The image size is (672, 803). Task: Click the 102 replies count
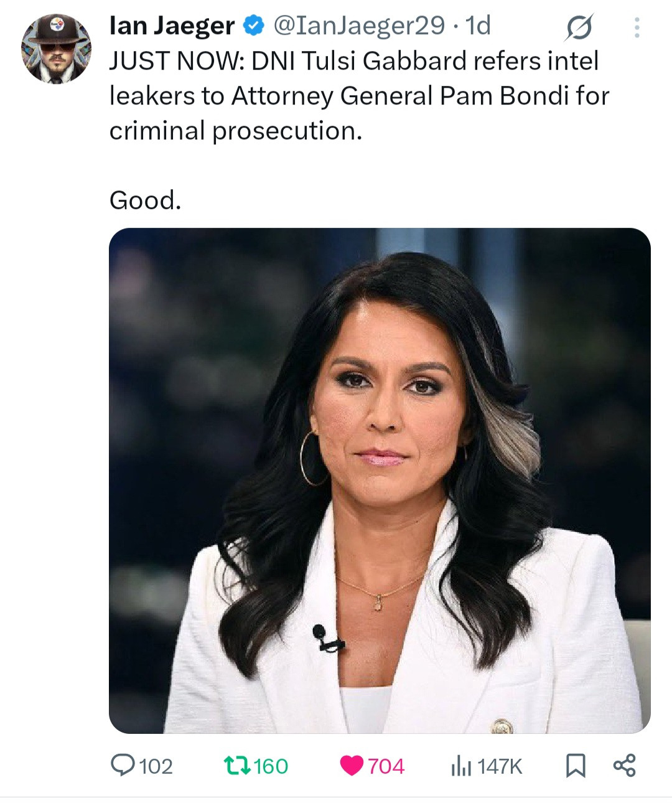(156, 766)
